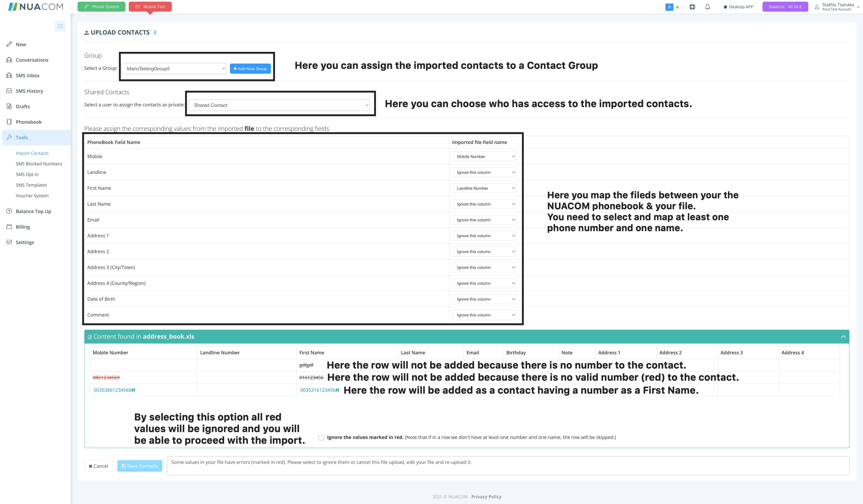Image resolution: width=863 pixels, height=504 pixels.
Task: Open the Phonebook sidebar icon
Action: pyautogui.click(x=9, y=122)
